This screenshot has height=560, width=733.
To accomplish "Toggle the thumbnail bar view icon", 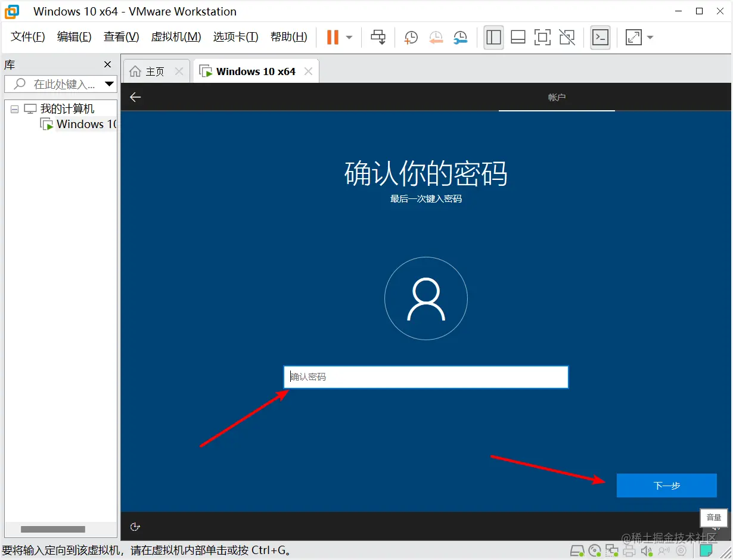I will 518,38.
